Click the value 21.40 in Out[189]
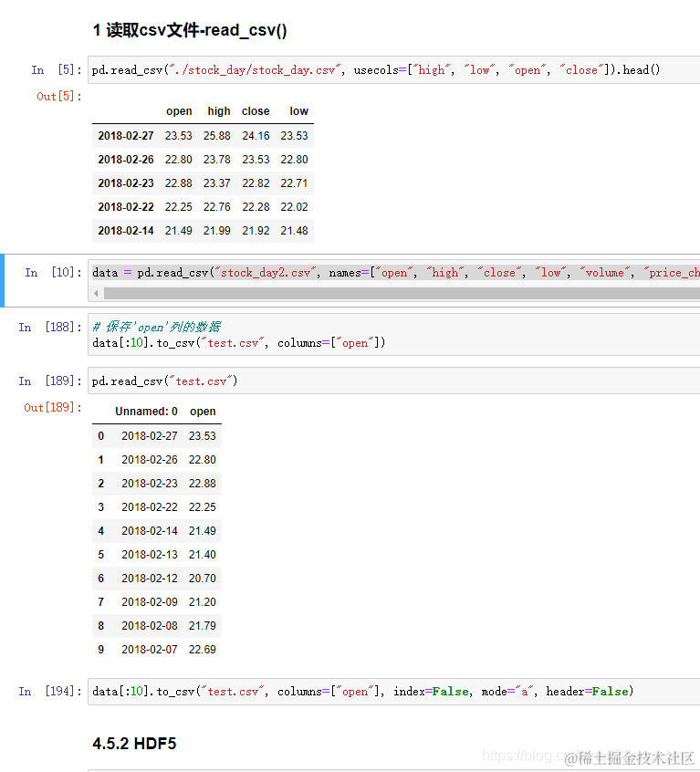 click(x=203, y=555)
